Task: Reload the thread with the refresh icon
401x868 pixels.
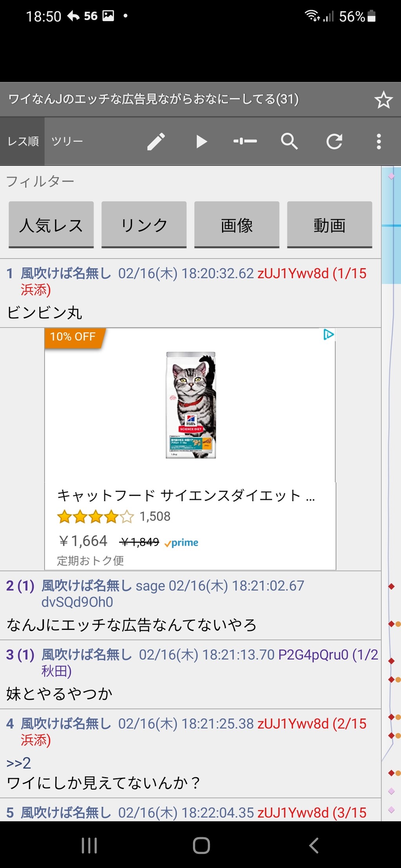Action: click(x=334, y=141)
